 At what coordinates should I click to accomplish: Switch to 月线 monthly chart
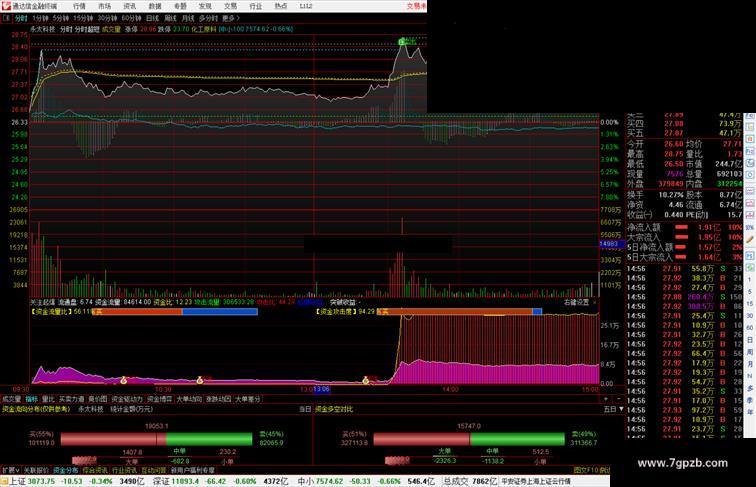[x=188, y=18]
